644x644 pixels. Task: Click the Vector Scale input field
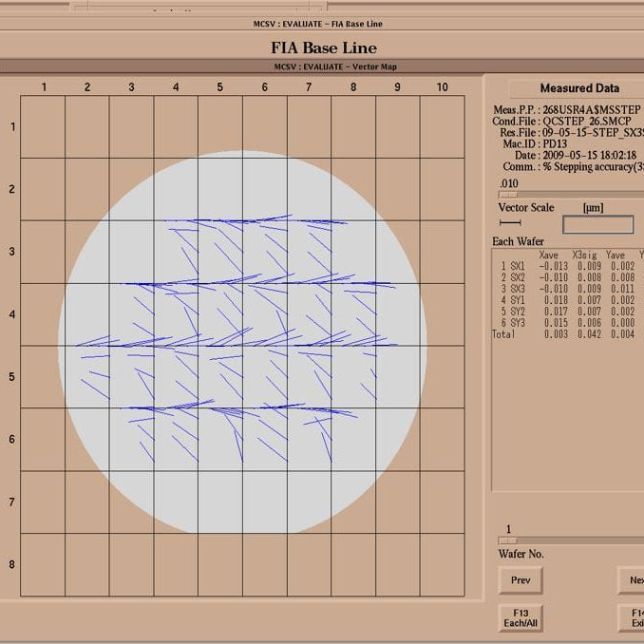pos(597,225)
